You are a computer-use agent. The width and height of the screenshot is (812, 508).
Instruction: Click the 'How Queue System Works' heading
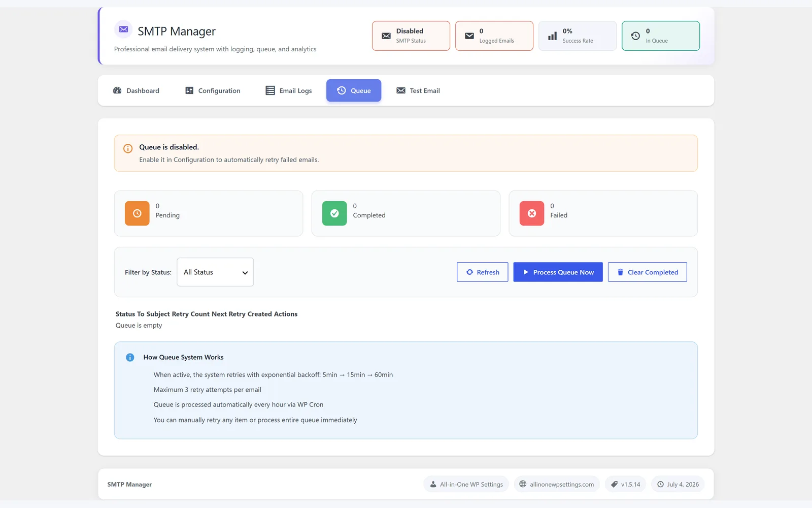183,358
